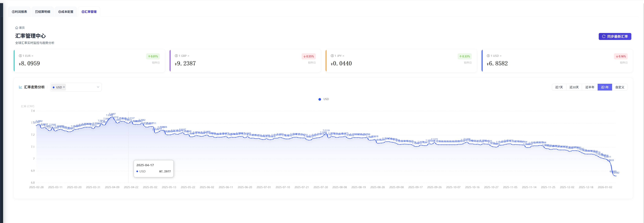The width and height of the screenshot is (644, 223).
Task: Switch to the 利润报表 tab
Action: coord(19,12)
